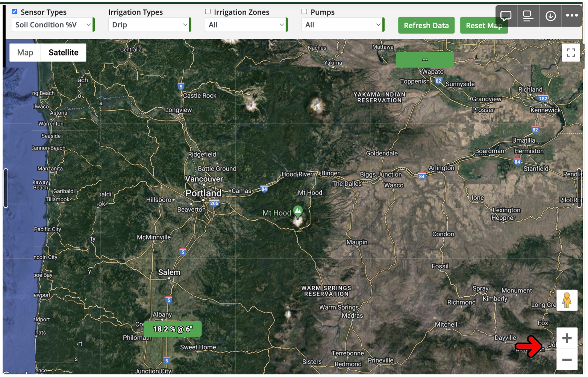Switch to the Map view tab
Screen dimensions: 588x377
tap(25, 53)
